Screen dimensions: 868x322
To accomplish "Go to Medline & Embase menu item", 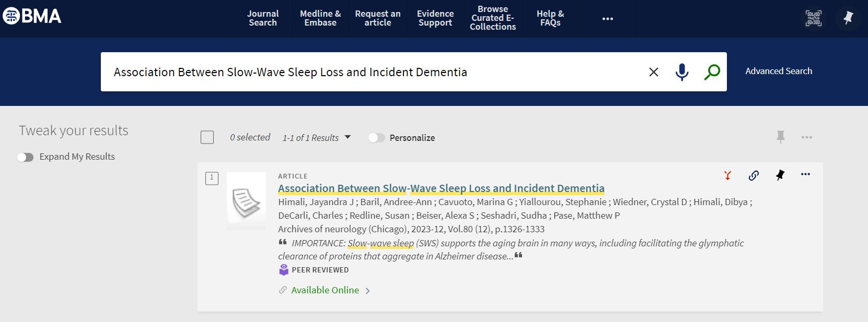I will [x=320, y=18].
